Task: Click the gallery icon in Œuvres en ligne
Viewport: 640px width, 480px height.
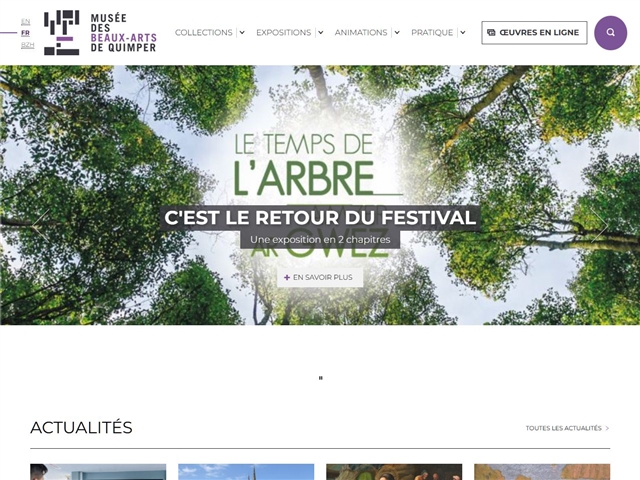Action: coord(491,33)
